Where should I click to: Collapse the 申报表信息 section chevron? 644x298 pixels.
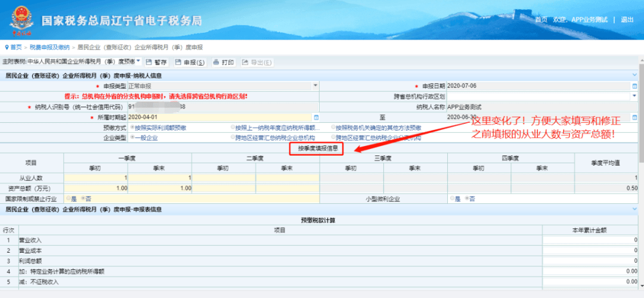coord(634,209)
